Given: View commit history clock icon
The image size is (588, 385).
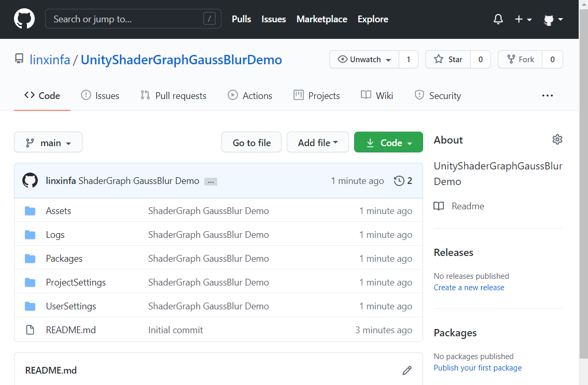Looking at the screenshot, I should 399,181.
